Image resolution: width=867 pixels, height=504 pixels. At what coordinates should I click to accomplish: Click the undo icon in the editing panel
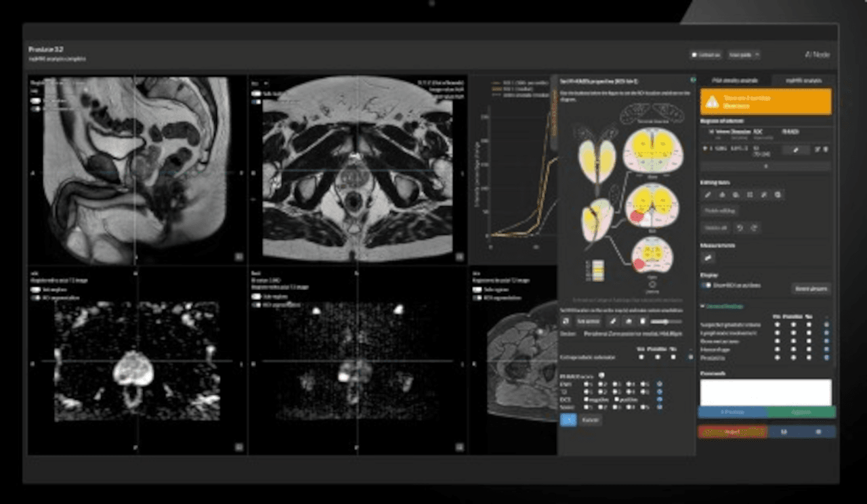740,228
